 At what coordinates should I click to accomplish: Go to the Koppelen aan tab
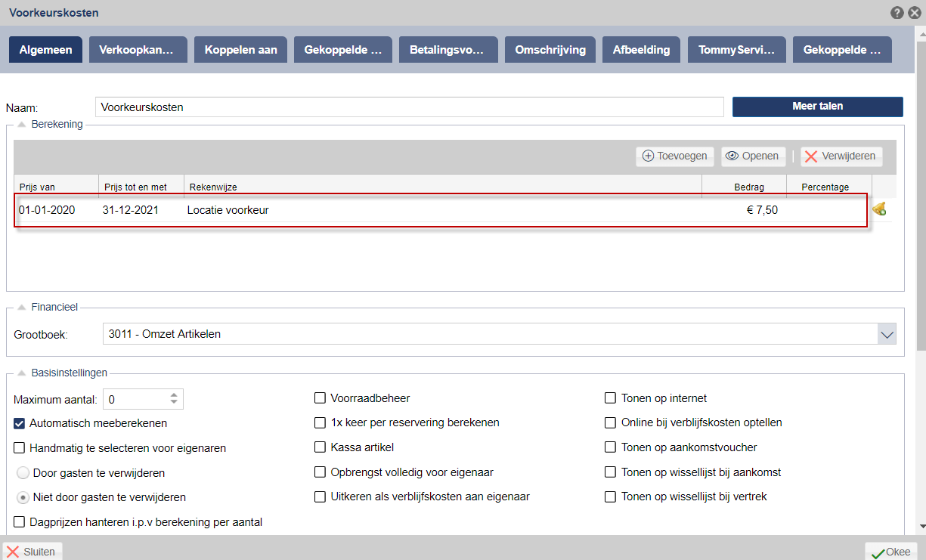coord(241,50)
